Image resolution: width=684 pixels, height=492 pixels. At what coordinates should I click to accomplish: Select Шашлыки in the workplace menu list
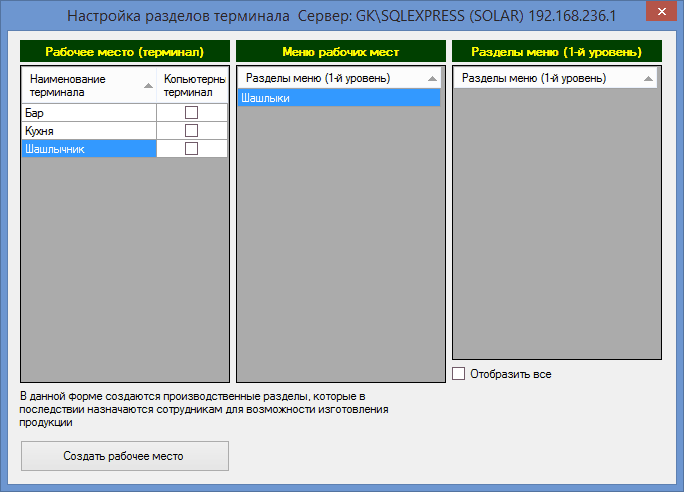coord(338,98)
